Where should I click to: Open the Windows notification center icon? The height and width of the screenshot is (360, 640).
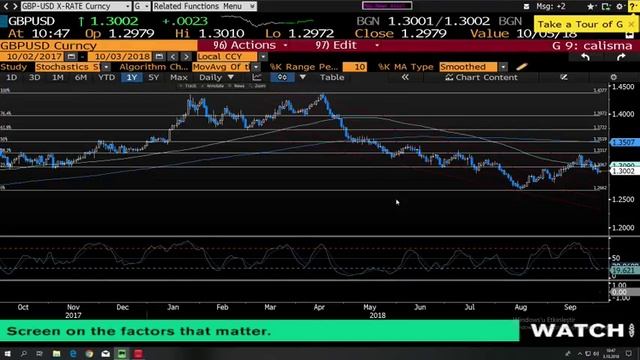(x=628, y=353)
